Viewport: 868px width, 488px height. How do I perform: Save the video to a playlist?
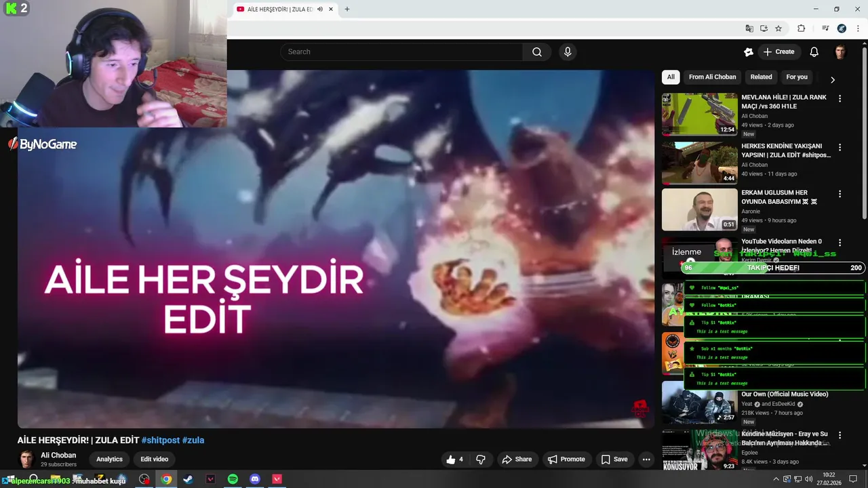pyautogui.click(x=614, y=460)
